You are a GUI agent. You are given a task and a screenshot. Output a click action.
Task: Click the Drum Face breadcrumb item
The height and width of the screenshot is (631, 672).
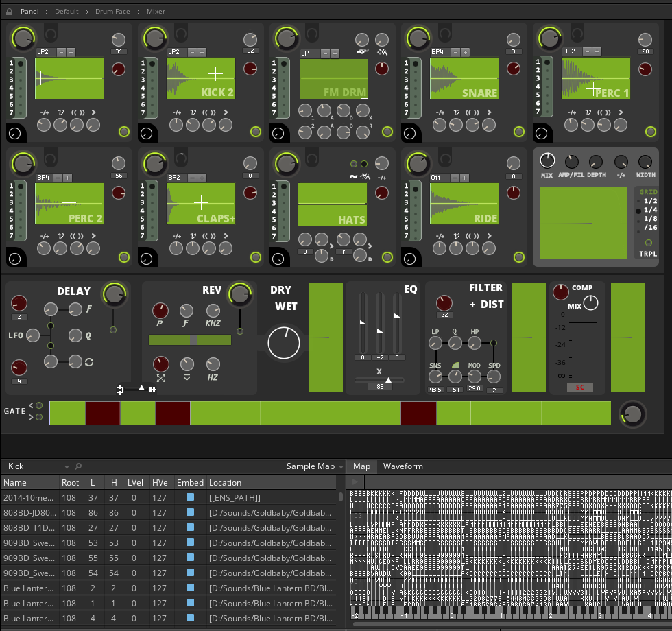pyautogui.click(x=112, y=12)
